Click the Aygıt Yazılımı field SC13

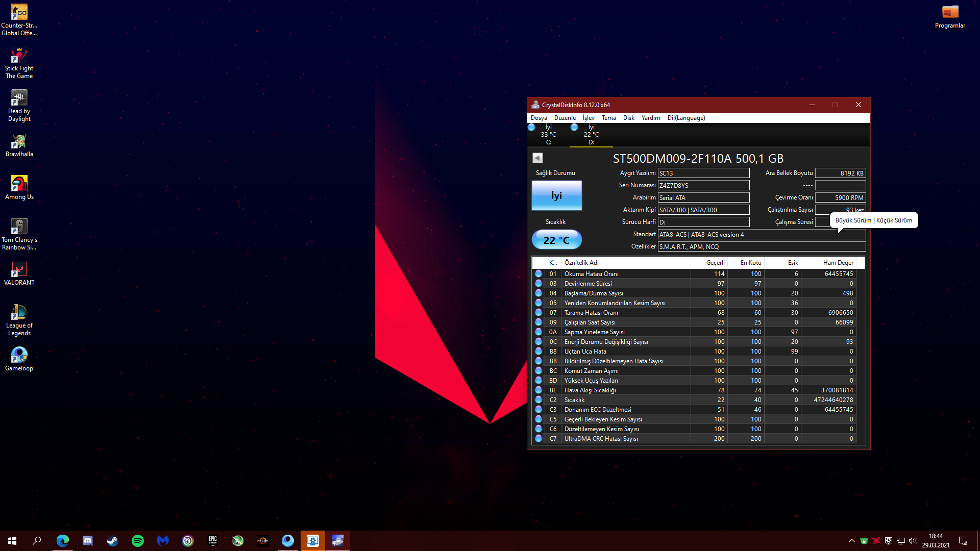[x=703, y=173]
